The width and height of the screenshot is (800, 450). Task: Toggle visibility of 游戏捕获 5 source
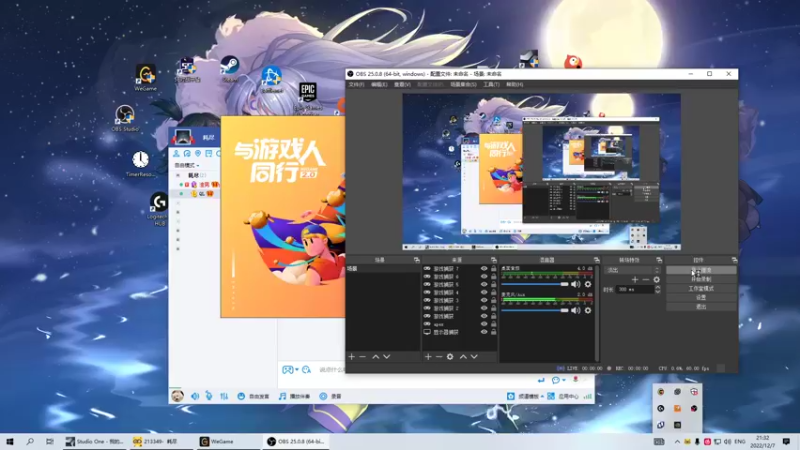[x=484, y=284]
